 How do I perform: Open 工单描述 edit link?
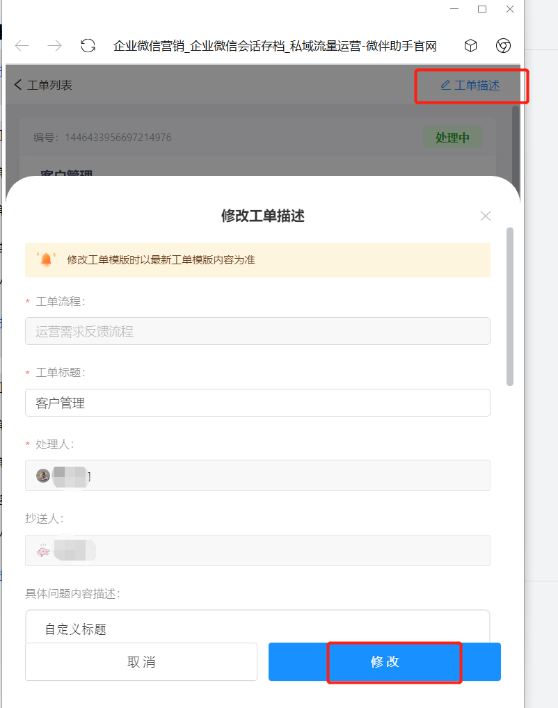pos(470,85)
